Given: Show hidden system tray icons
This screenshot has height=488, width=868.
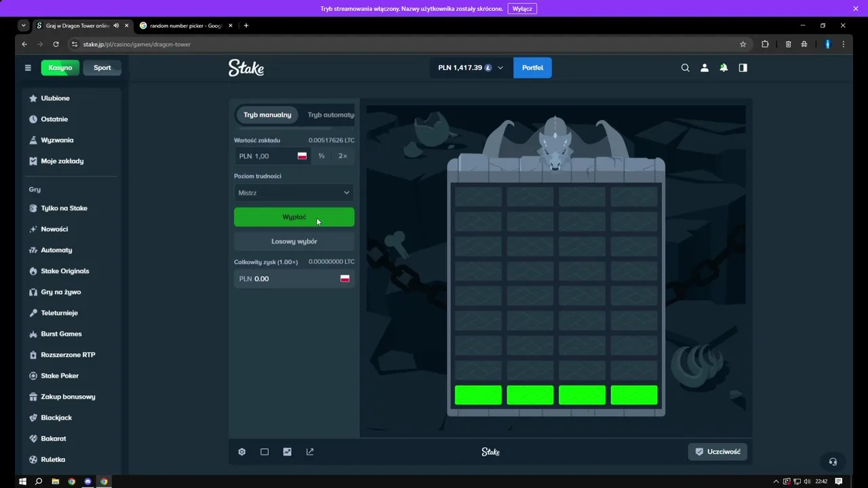Looking at the screenshot, I should coord(776,481).
